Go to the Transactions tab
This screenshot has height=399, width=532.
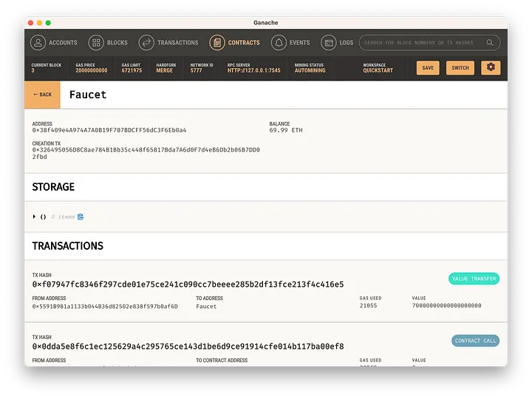tap(177, 43)
